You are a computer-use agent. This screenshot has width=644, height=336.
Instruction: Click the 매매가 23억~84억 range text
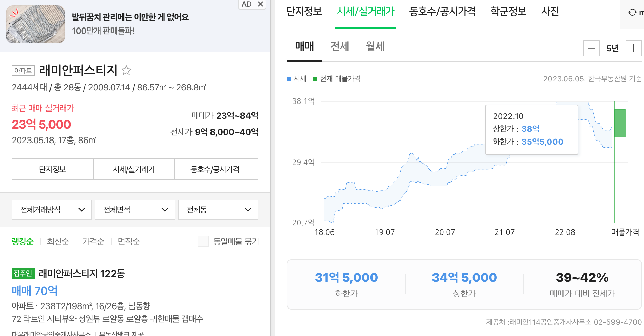pyautogui.click(x=225, y=116)
